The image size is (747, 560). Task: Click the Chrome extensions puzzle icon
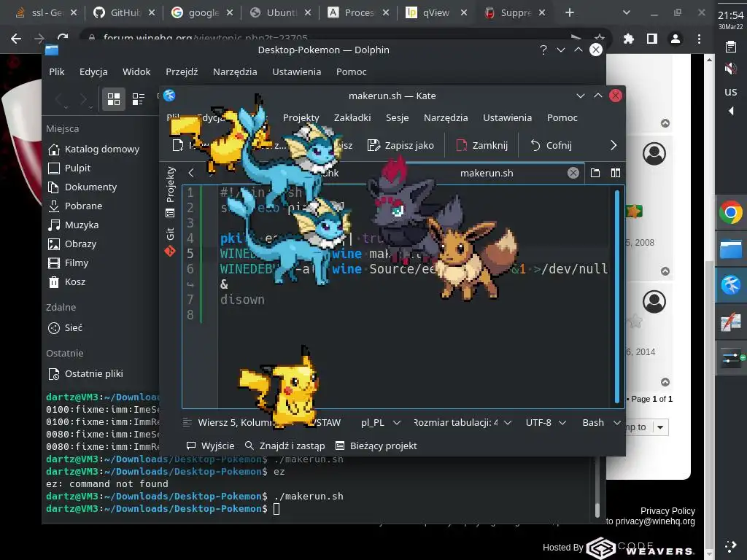coord(628,39)
